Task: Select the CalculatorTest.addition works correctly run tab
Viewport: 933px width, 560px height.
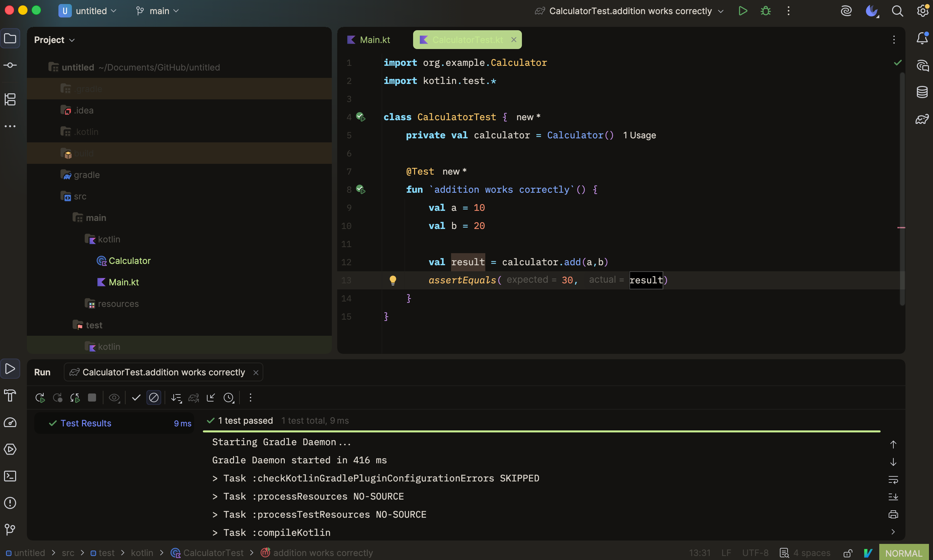Action: point(164,372)
